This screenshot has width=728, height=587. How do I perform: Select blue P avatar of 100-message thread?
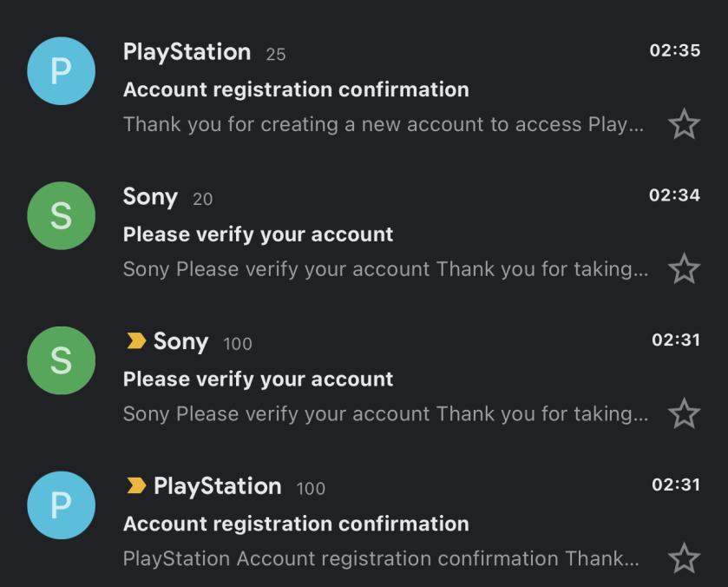tap(62, 505)
